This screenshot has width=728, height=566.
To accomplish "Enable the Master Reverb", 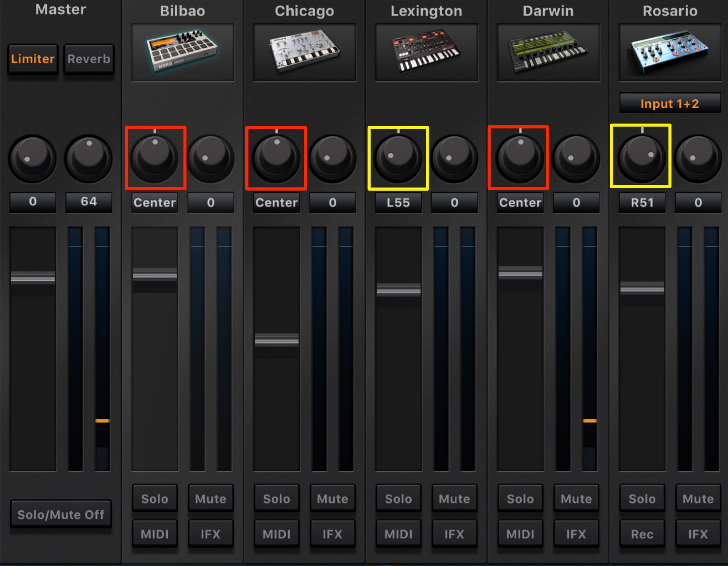I will [89, 59].
